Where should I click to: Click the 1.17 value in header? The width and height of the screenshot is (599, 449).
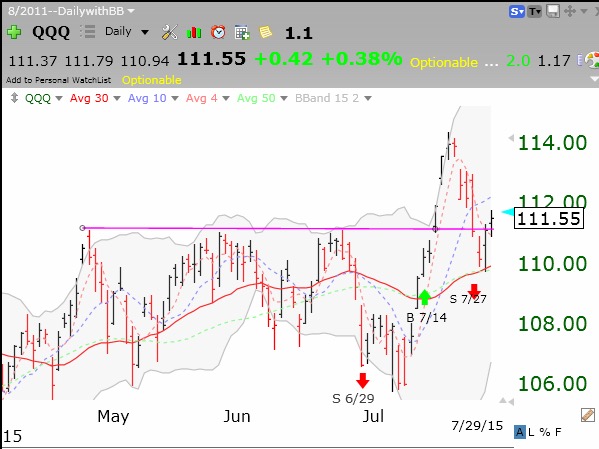coord(554,61)
